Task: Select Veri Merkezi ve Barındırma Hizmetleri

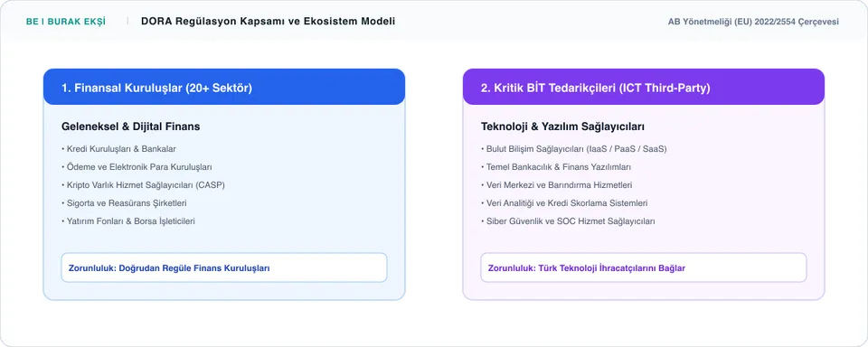Action: point(556,185)
